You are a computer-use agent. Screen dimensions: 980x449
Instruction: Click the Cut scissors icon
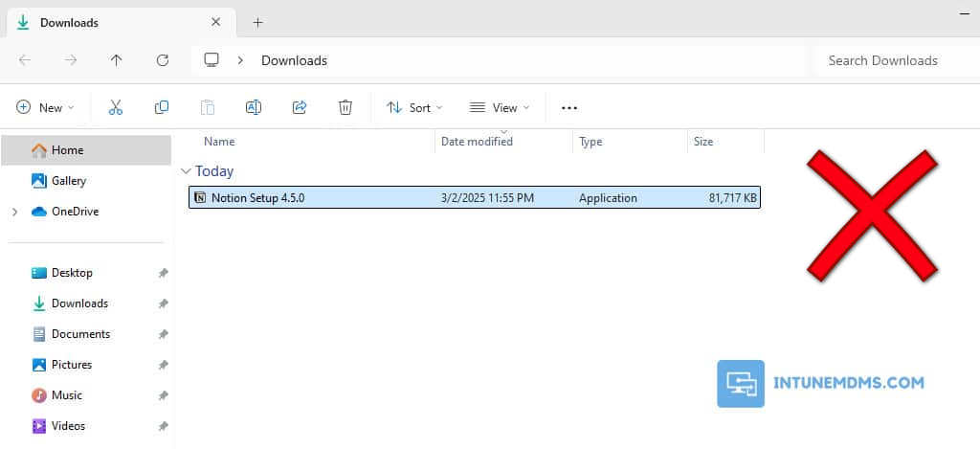pyautogui.click(x=116, y=107)
